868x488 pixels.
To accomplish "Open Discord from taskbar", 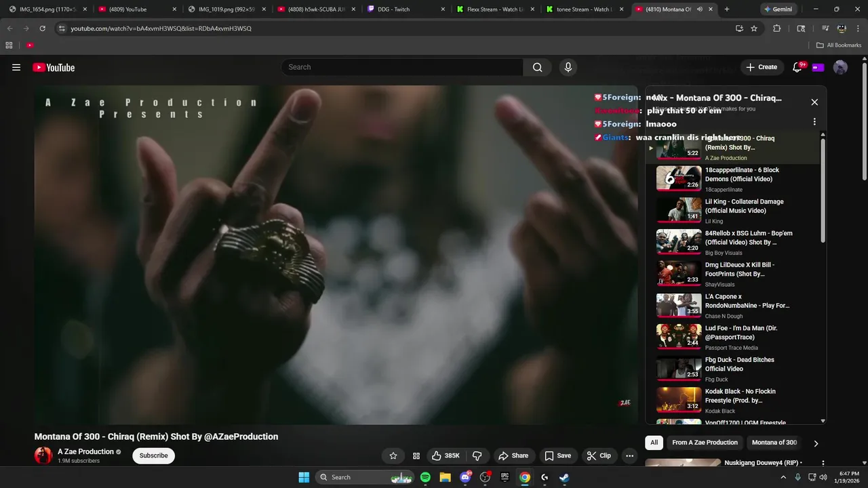I will pos(465,477).
